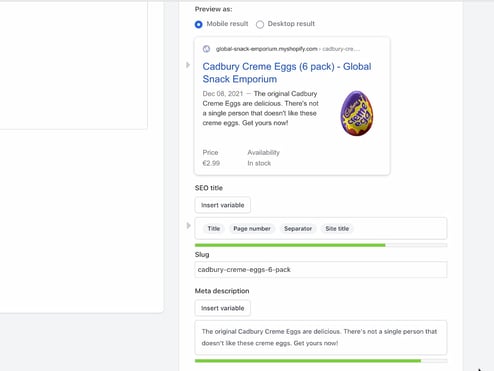Click the globe favicon in the preview
The height and width of the screenshot is (371, 494).
[206, 49]
